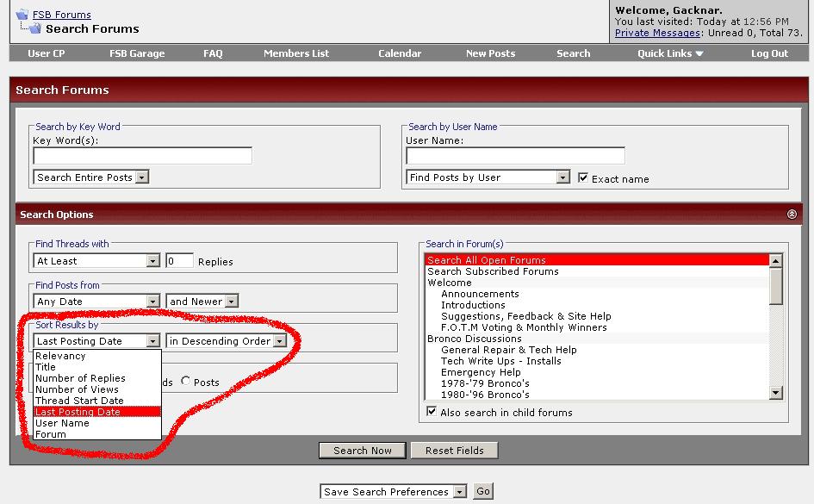The image size is (814, 504).
Task: Open the FSB Forums breadcrumb link
Action: click(x=62, y=15)
